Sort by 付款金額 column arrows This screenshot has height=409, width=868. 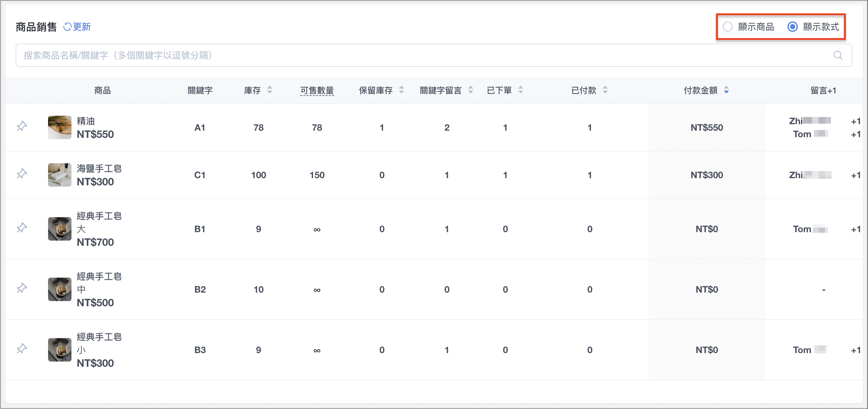[726, 90]
